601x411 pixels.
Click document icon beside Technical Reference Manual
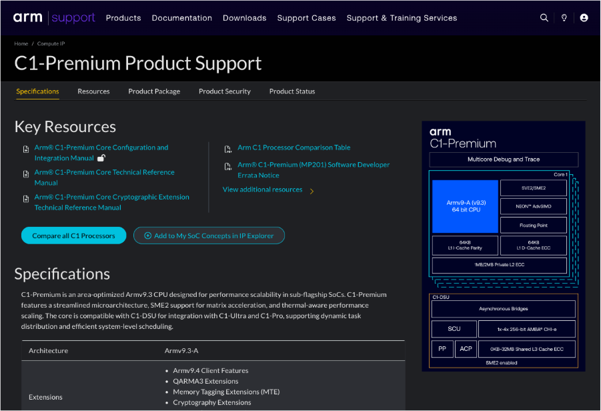coord(26,174)
